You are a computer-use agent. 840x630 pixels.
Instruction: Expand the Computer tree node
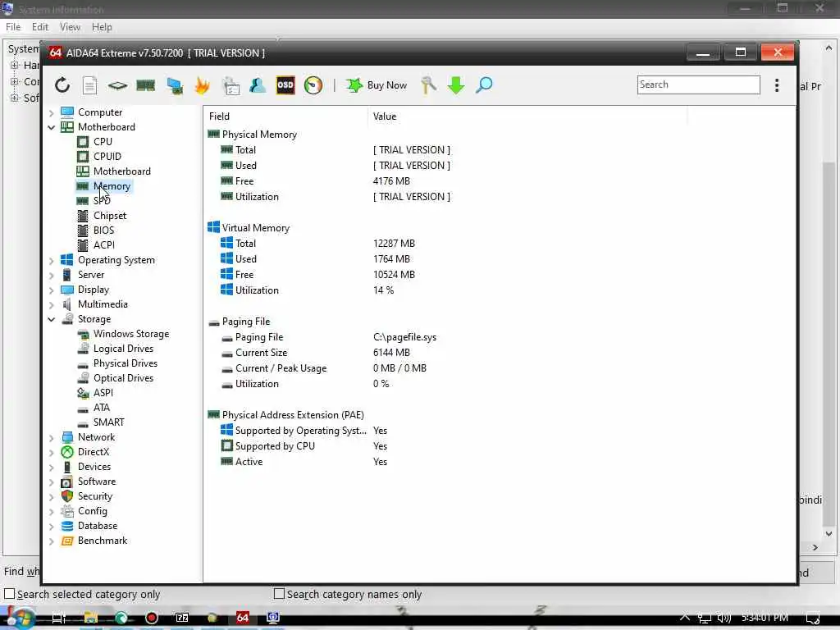tap(52, 112)
